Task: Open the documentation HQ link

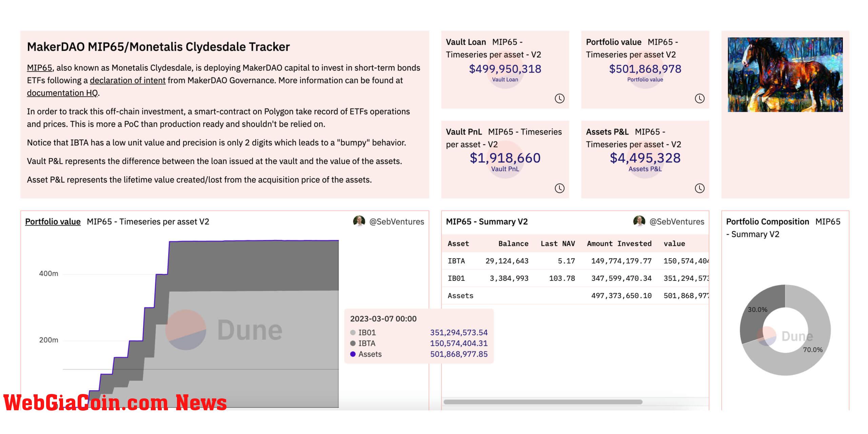Action: [x=62, y=93]
